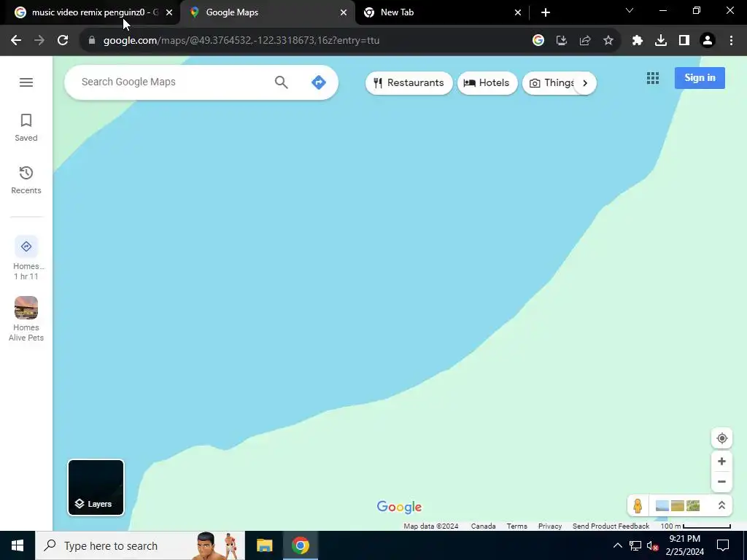Click the muted volume tray icon

tap(653, 545)
